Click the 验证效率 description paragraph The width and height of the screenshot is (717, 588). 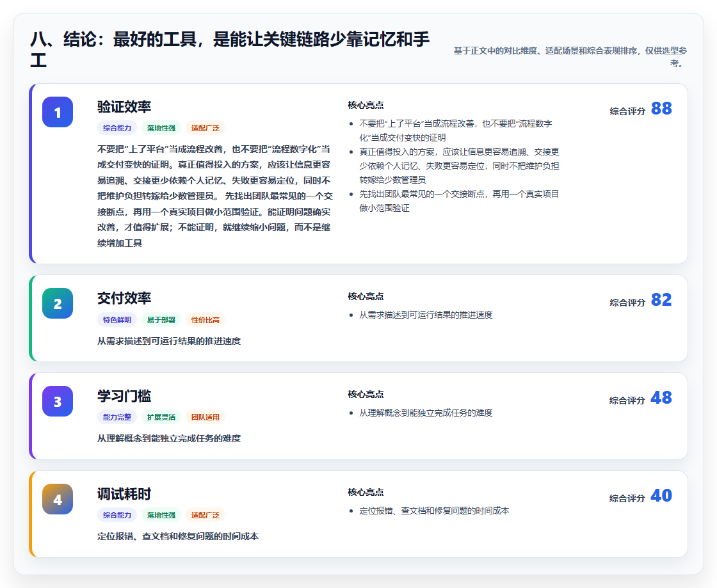[215, 196]
